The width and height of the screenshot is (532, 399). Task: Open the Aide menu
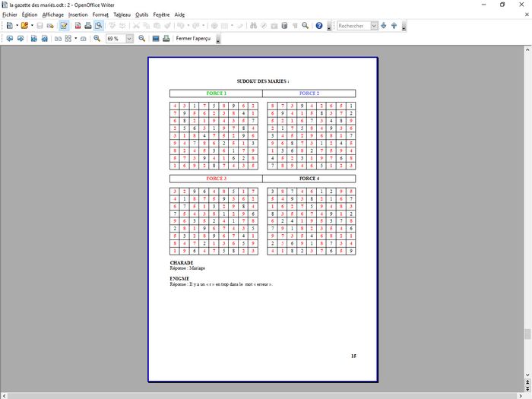click(179, 14)
